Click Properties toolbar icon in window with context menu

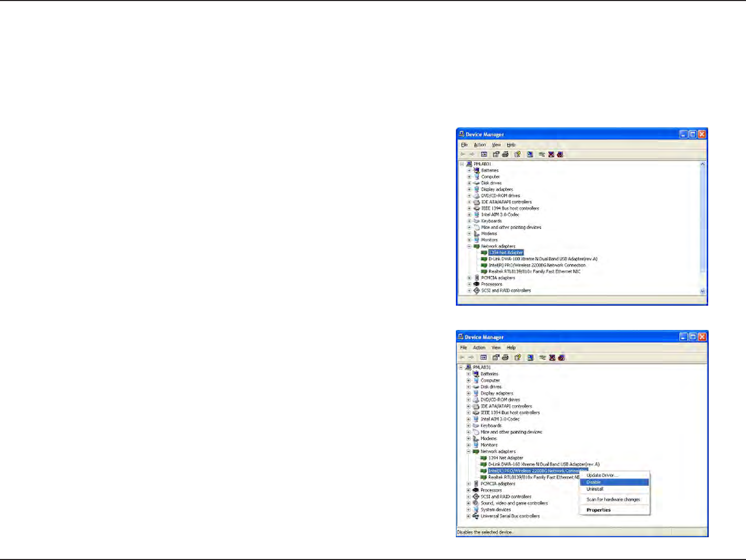[x=496, y=357]
